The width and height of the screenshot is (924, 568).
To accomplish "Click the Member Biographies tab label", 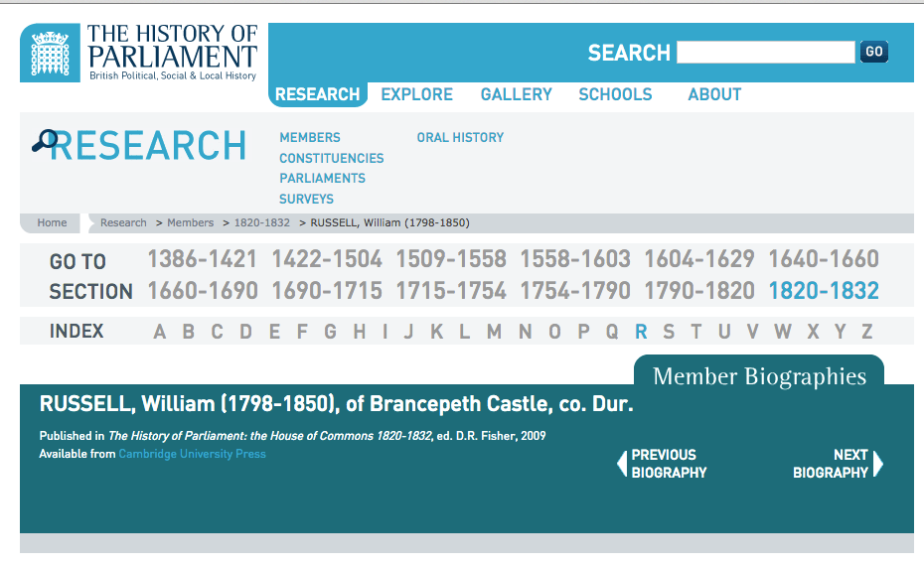I will 759,376.
